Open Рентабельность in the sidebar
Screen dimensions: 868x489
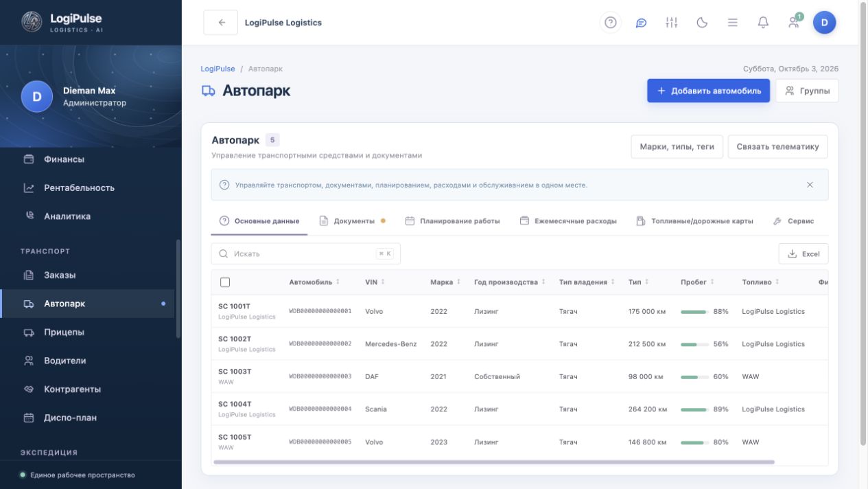(87, 187)
